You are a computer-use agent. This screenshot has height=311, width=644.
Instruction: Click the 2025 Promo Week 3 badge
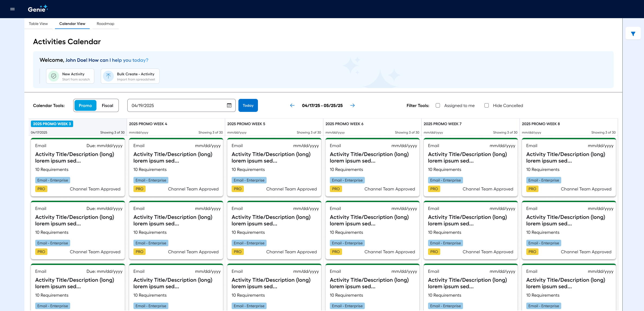pyautogui.click(x=52, y=124)
